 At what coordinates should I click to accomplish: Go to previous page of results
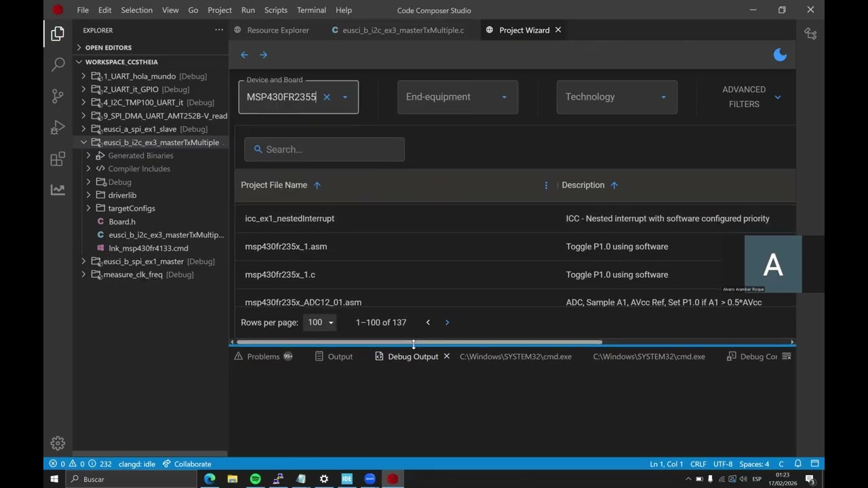pyautogui.click(x=428, y=323)
